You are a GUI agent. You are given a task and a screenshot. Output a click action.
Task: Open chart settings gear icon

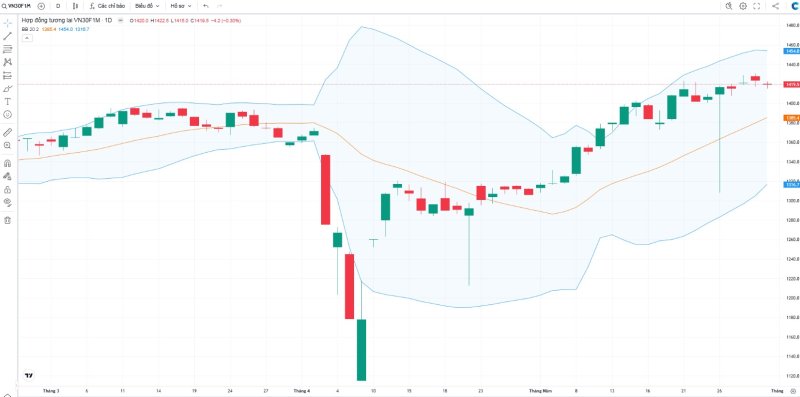(x=743, y=6)
